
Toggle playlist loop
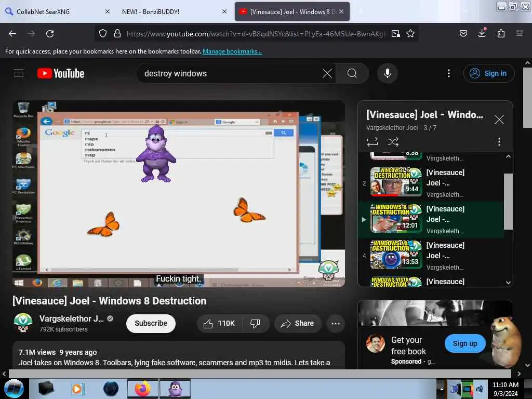(x=372, y=142)
